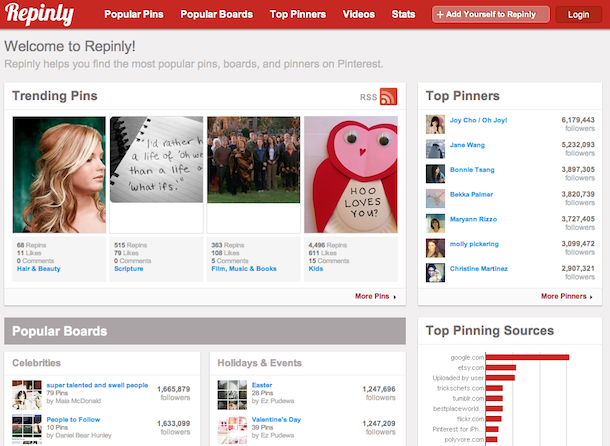Click the by Maia McDonald text
610x446 pixels.
(74, 401)
